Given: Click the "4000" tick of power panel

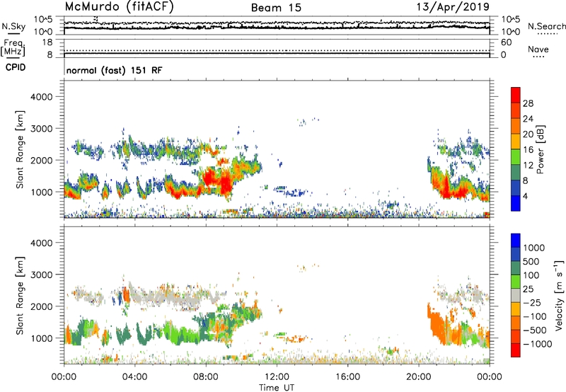Looking at the screenshot, I should 41,97.
